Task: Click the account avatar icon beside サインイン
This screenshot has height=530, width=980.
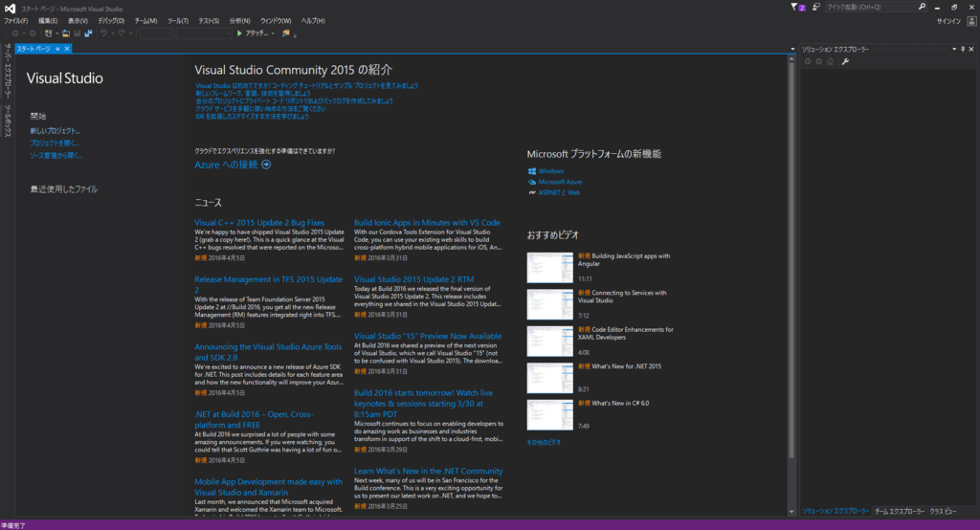Action: coord(971,21)
